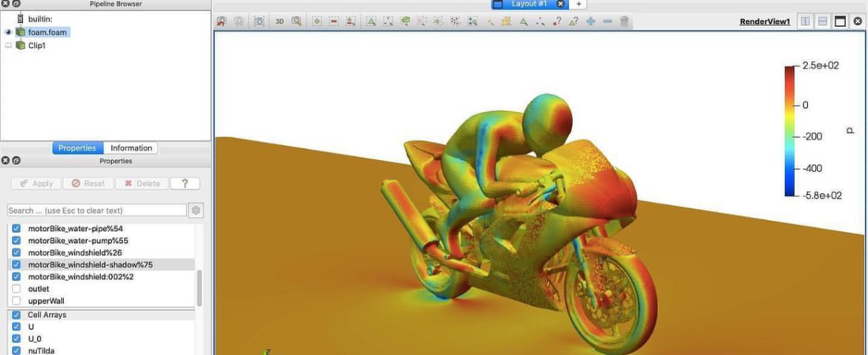Select Clip1 in Pipeline Browser
This screenshot has height=355, width=868.
coord(37,46)
